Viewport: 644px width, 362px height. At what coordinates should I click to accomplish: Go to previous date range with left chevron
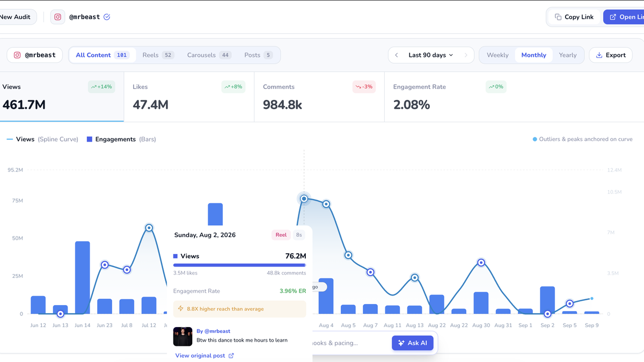397,55
